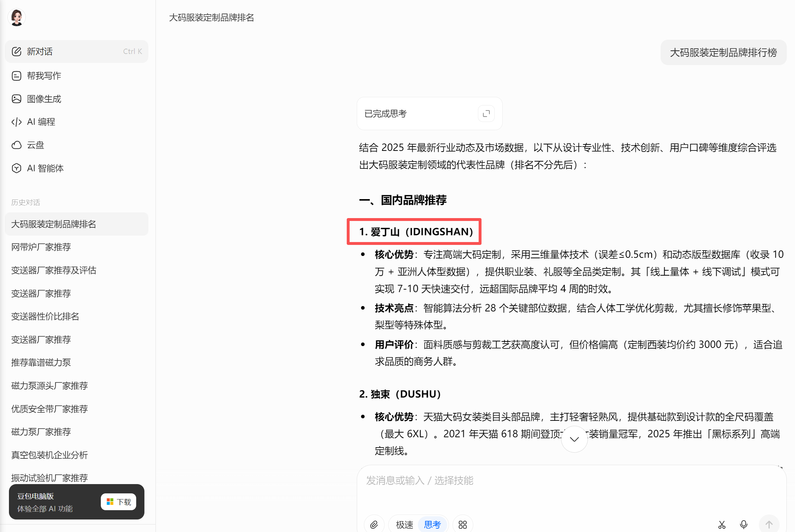The width and height of the screenshot is (795, 532).
Task: Expand the 已完成思考 thinking panel
Action: (486, 114)
